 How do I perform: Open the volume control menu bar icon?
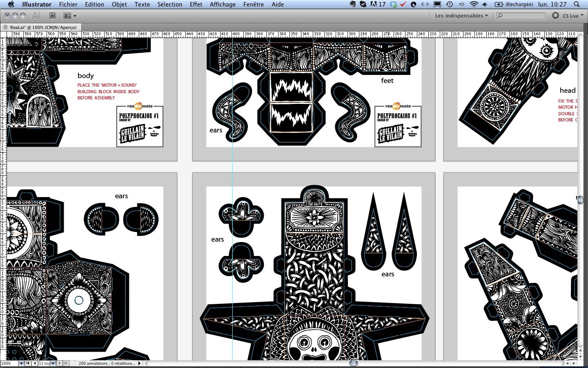click(485, 4)
